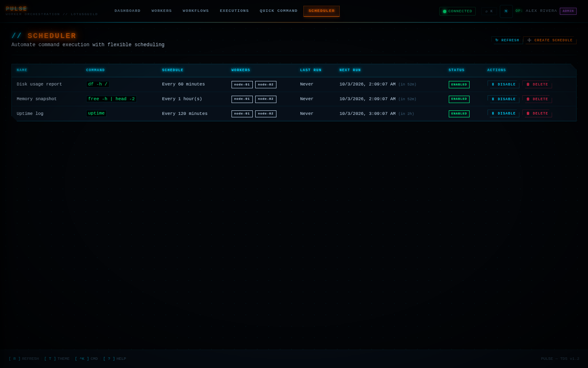
Task: Delete the Disk usage report schedule
Action: tap(537, 85)
